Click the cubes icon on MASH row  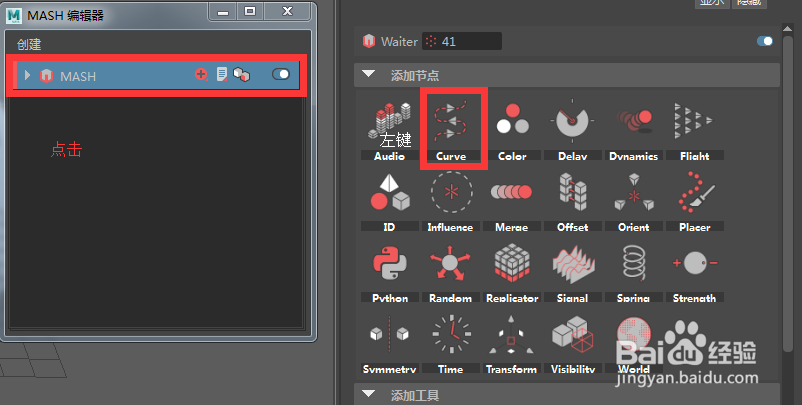[241, 75]
